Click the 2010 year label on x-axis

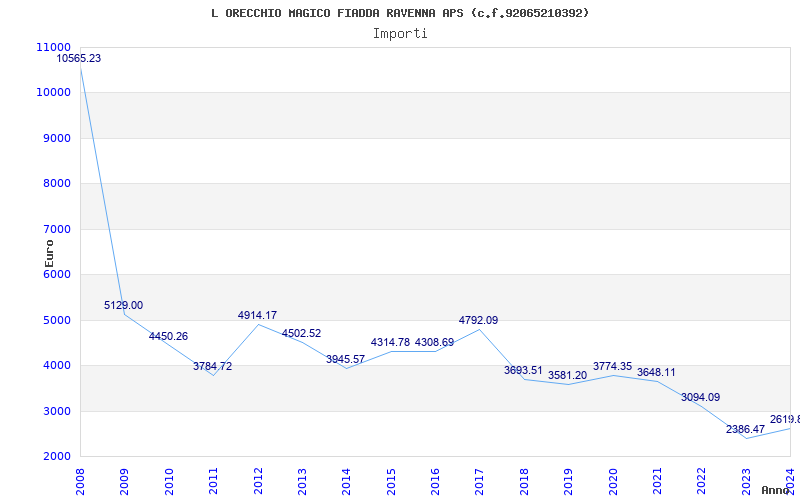pyautogui.click(x=169, y=481)
